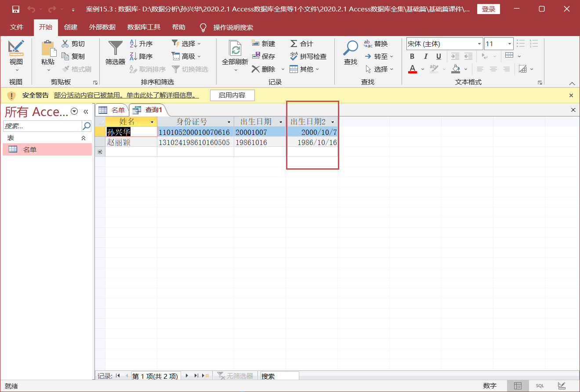
Task: Click 合计 totals sigma
Action: click(301, 44)
